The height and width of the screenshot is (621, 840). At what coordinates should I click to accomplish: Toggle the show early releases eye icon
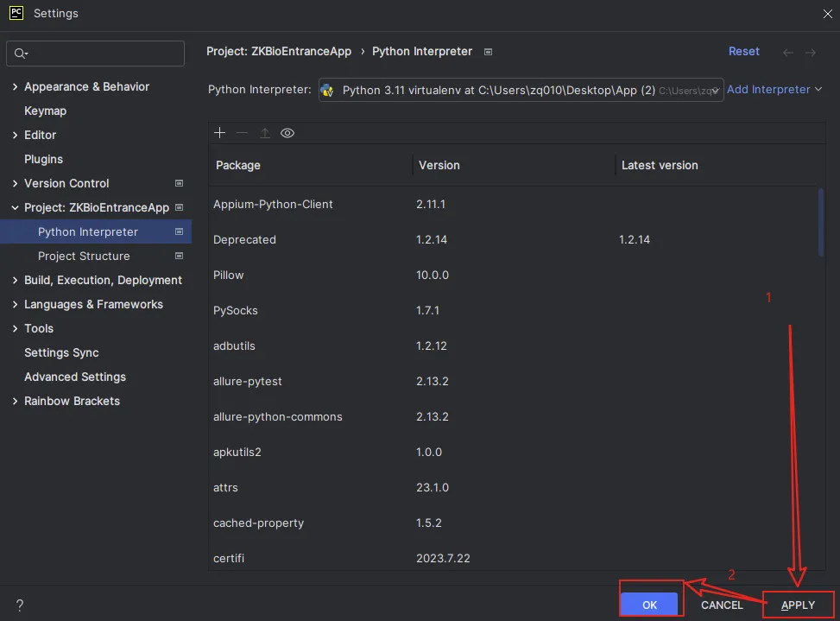click(287, 133)
